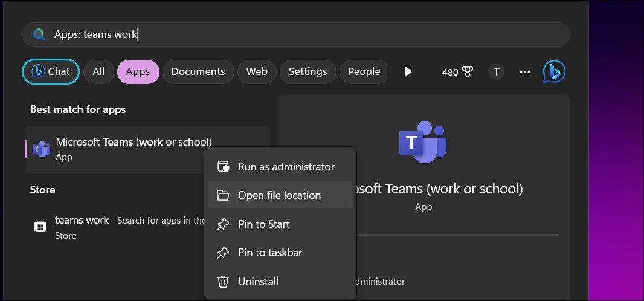Click the T user account avatar
The image size is (644, 301).
tap(496, 72)
